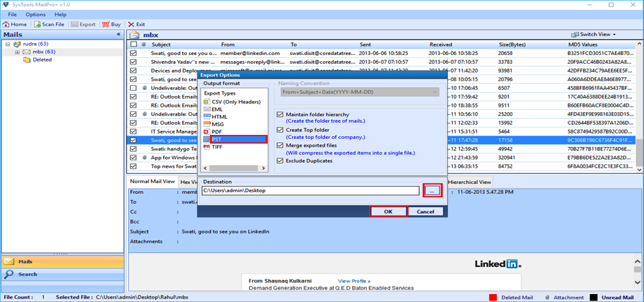
Task: Click the App for Windows mail subject
Action: (174, 158)
